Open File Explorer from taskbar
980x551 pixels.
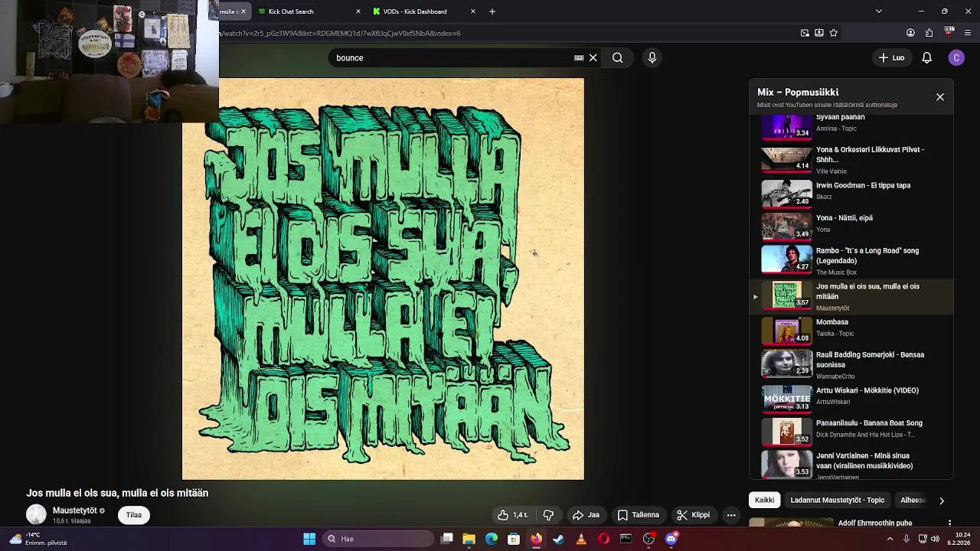point(469,539)
